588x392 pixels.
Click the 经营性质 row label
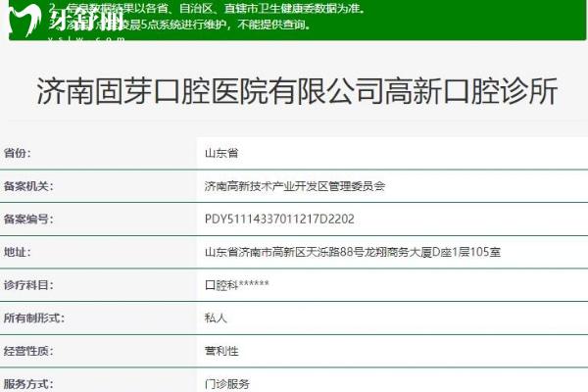click(28, 351)
